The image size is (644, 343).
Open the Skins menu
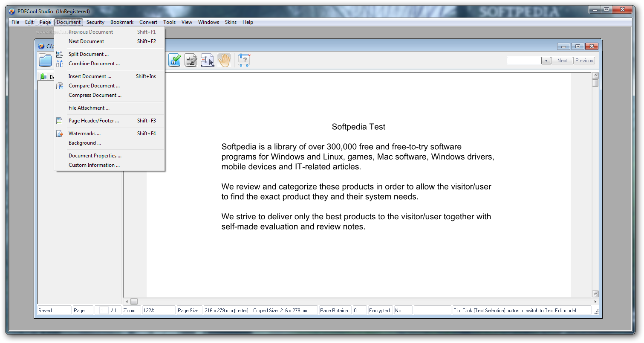(231, 22)
